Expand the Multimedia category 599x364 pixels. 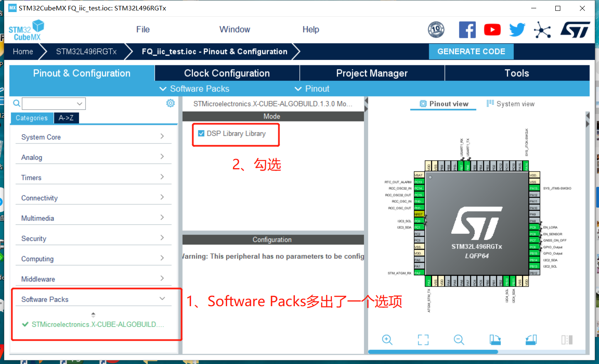click(x=93, y=218)
